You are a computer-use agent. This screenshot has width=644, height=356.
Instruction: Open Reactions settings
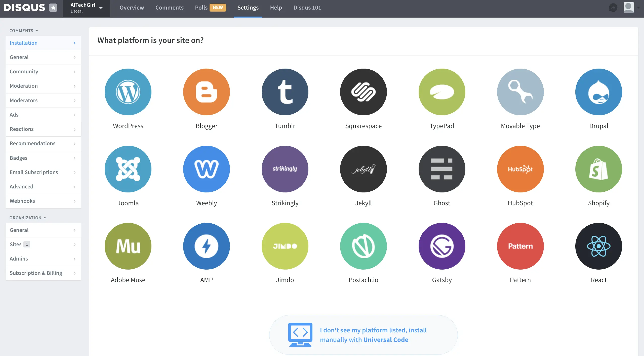click(x=44, y=129)
